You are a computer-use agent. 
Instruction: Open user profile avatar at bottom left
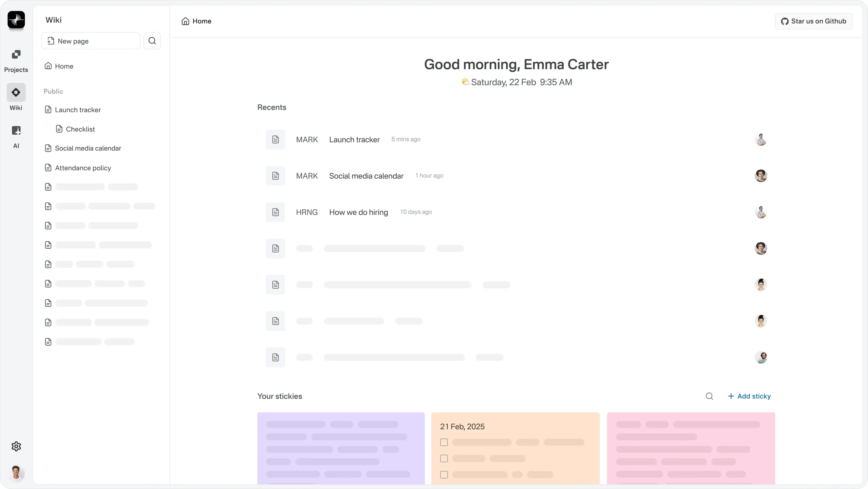tap(16, 473)
